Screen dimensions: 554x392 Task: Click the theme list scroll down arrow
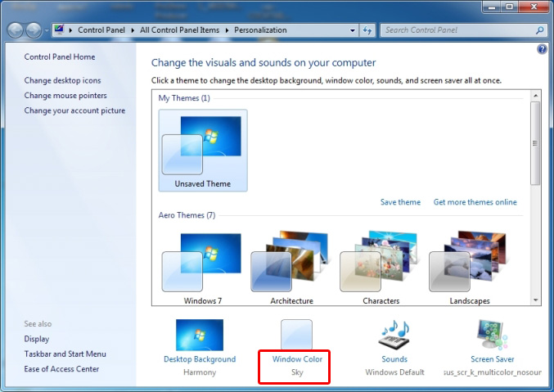(536, 300)
